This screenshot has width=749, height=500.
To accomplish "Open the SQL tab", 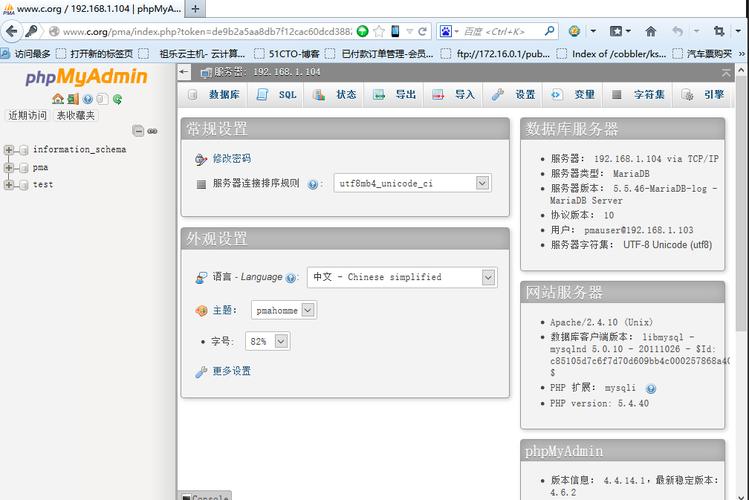I will 276,95.
